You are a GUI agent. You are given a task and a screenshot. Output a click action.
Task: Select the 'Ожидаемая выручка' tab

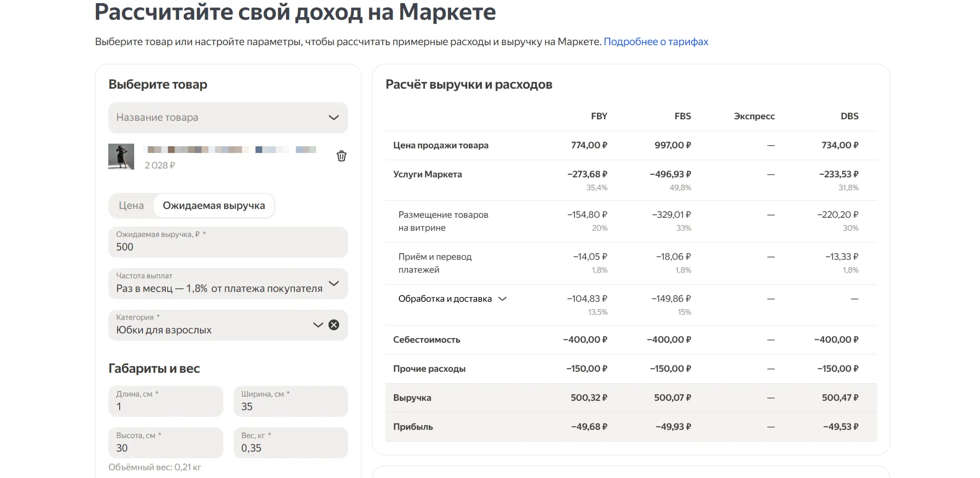(x=213, y=206)
